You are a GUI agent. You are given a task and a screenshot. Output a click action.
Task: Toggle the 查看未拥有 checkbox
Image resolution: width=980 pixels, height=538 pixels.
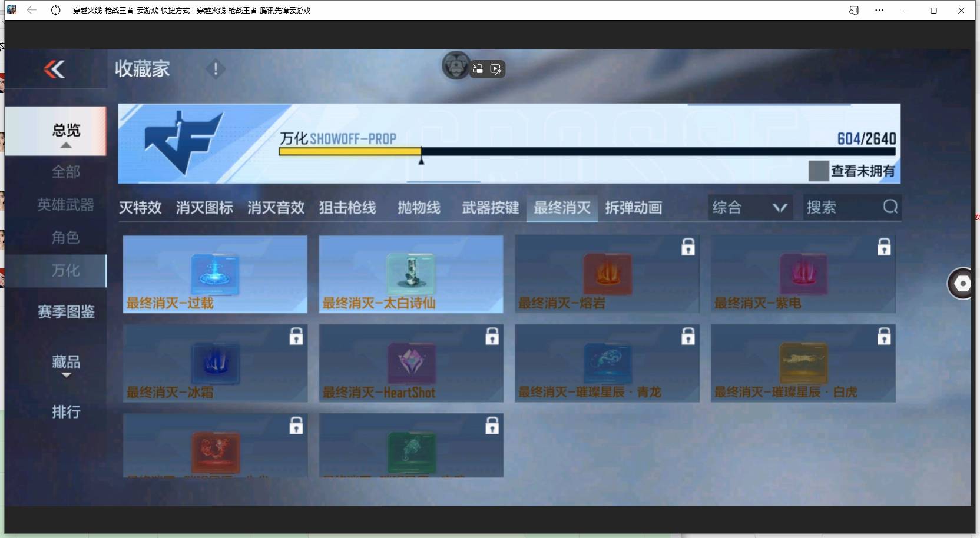pos(819,171)
